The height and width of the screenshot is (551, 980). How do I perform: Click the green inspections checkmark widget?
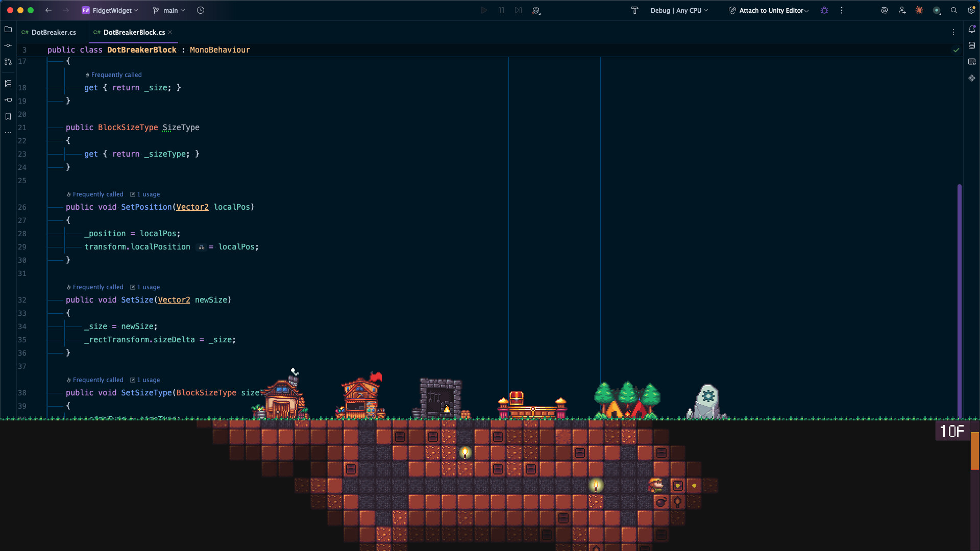[x=957, y=50]
